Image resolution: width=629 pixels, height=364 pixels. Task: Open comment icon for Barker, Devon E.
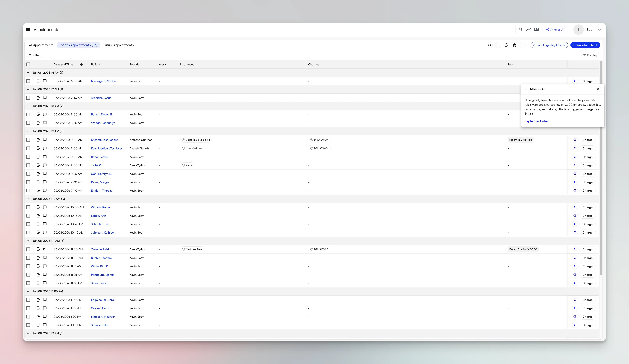(x=45, y=114)
